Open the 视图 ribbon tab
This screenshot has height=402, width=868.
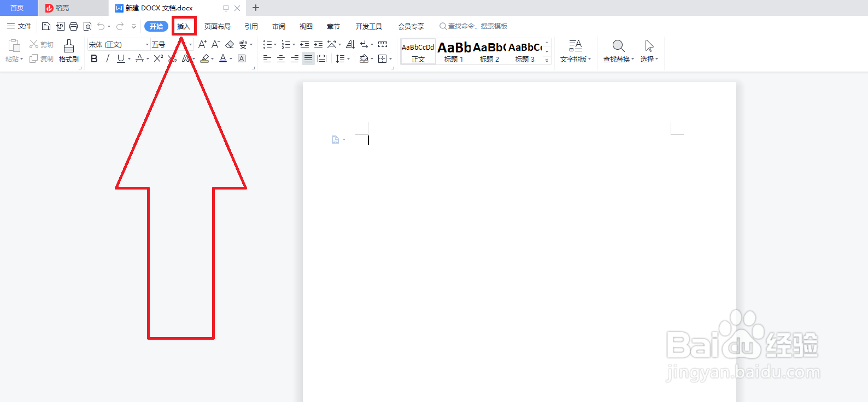point(306,26)
